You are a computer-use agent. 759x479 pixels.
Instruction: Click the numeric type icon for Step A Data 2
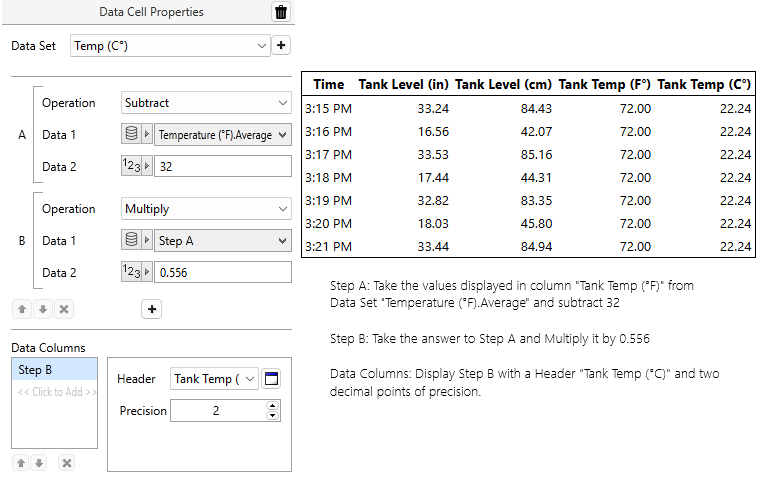click(131, 166)
